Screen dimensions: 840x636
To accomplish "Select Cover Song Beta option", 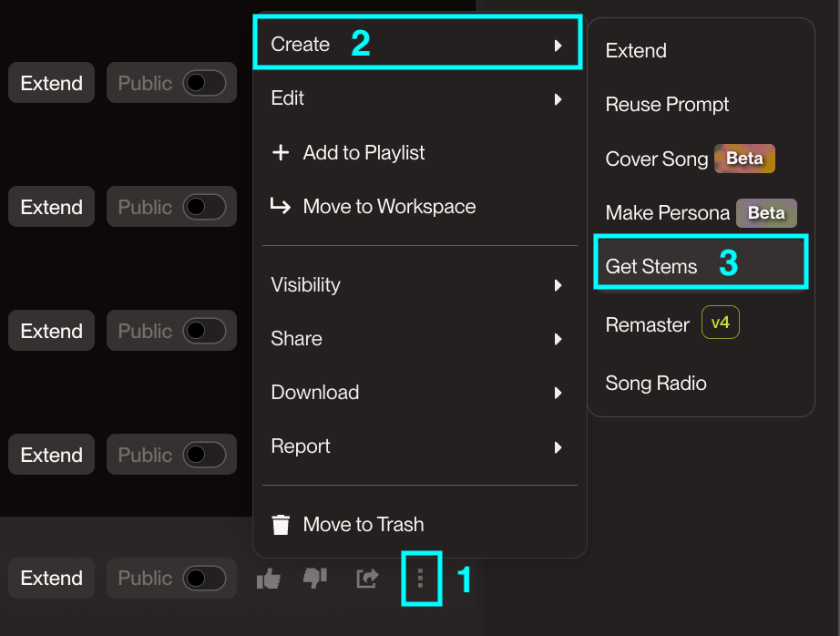I will tap(657, 159).
